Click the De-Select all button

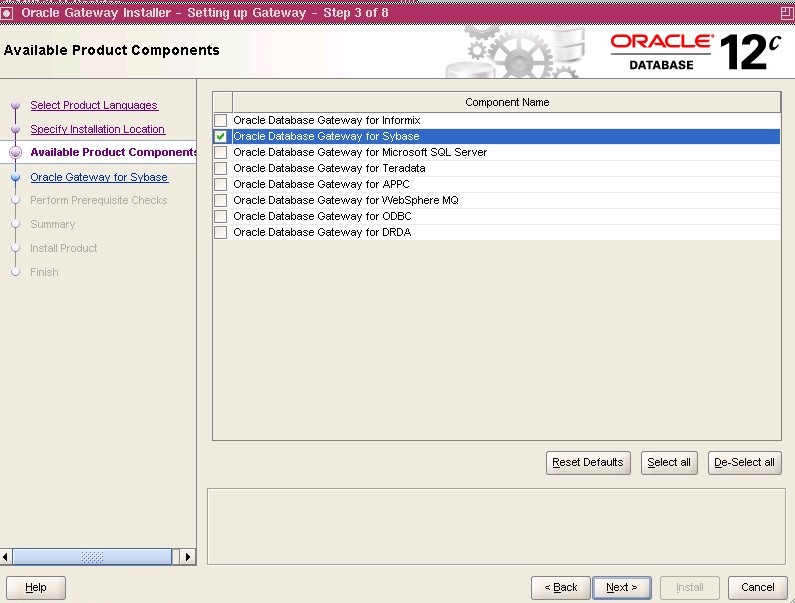tap(744, 463)
